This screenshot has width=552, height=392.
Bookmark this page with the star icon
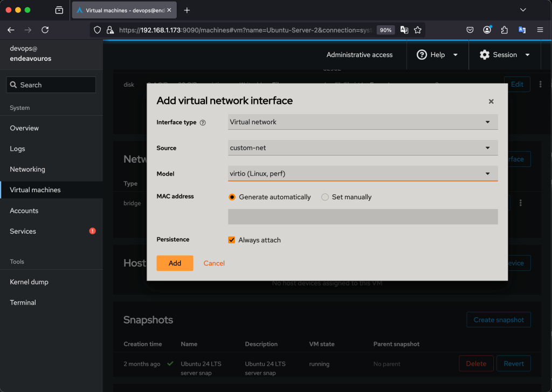click(418, 30)
